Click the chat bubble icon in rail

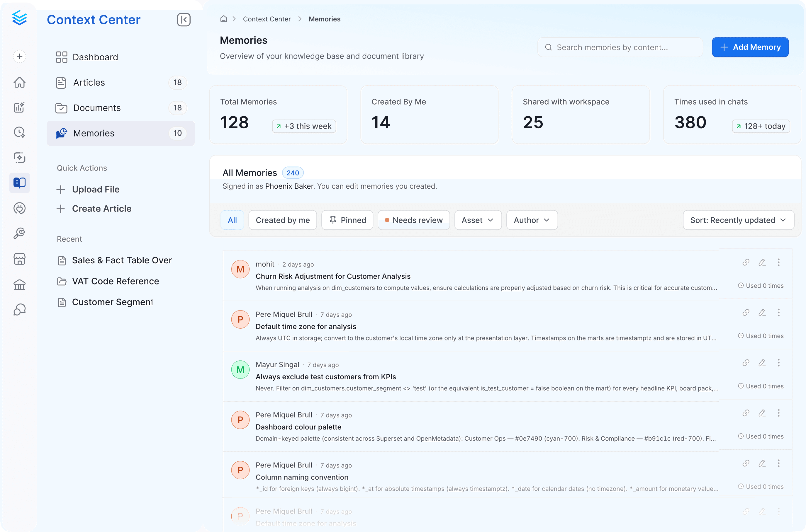click(x=19, y=309)
